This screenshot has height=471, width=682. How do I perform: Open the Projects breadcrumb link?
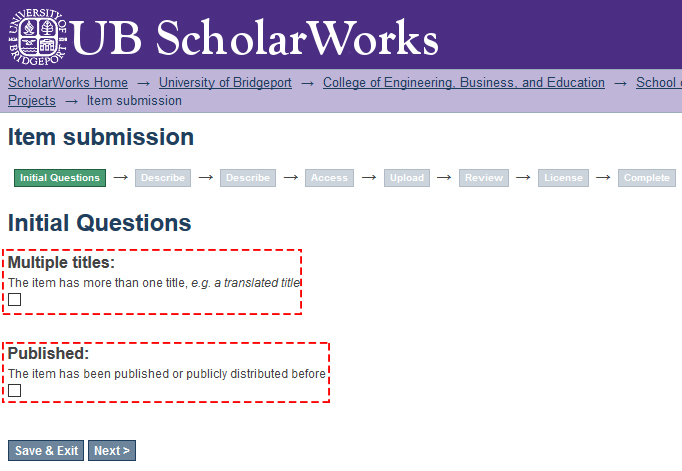[x=32, y=100]
